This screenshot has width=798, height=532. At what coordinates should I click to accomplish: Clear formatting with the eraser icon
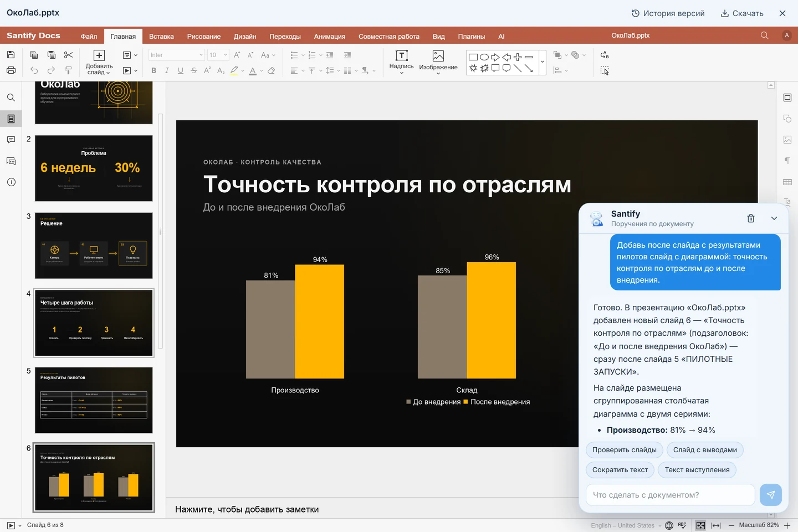tap(272, 70)
